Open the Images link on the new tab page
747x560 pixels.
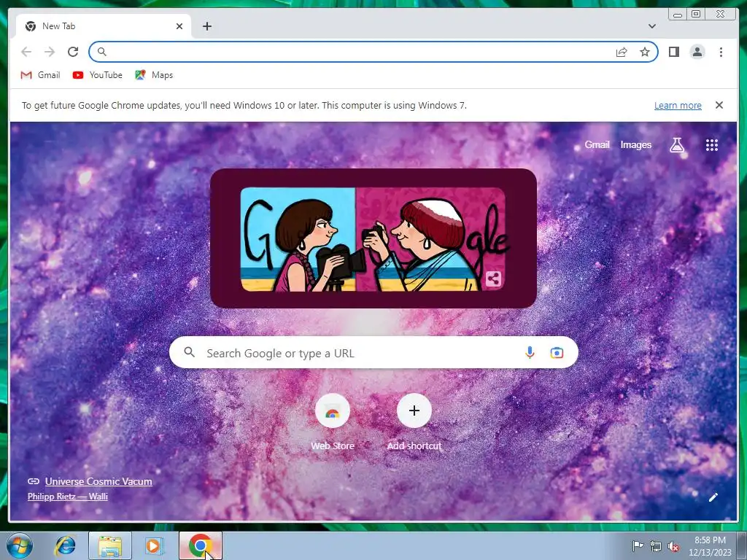tap(635, 145)
